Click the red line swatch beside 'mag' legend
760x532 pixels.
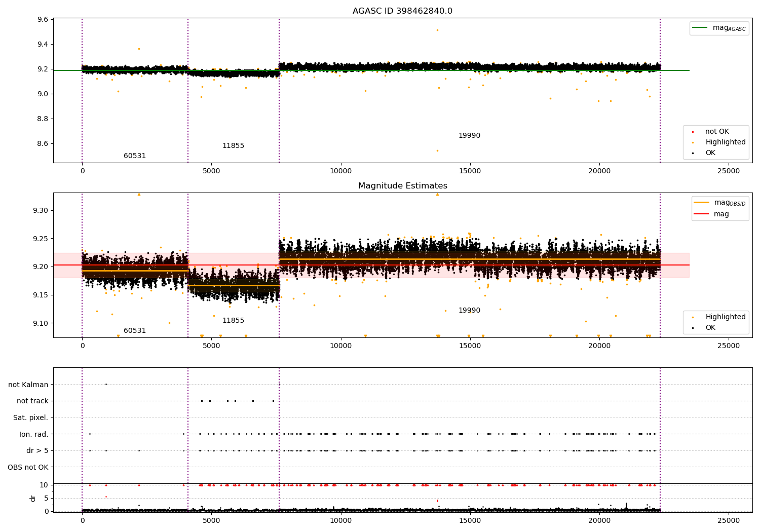(702, 214)
